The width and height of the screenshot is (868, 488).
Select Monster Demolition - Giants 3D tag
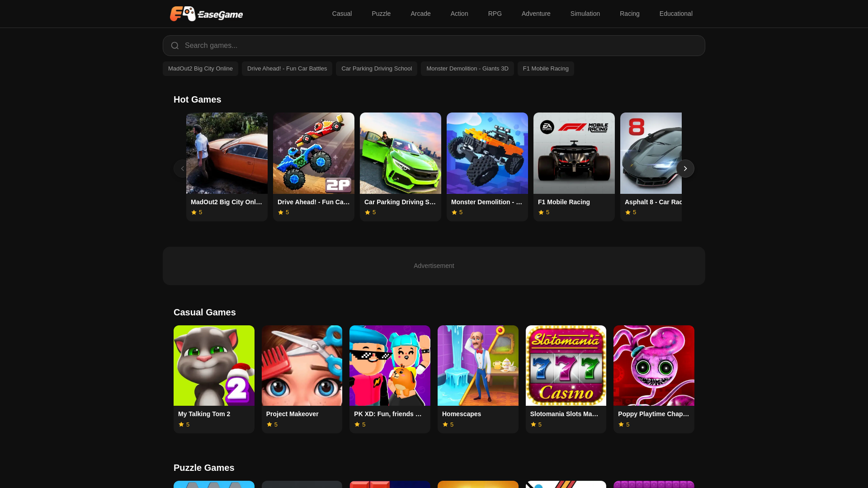click(467, 69)
